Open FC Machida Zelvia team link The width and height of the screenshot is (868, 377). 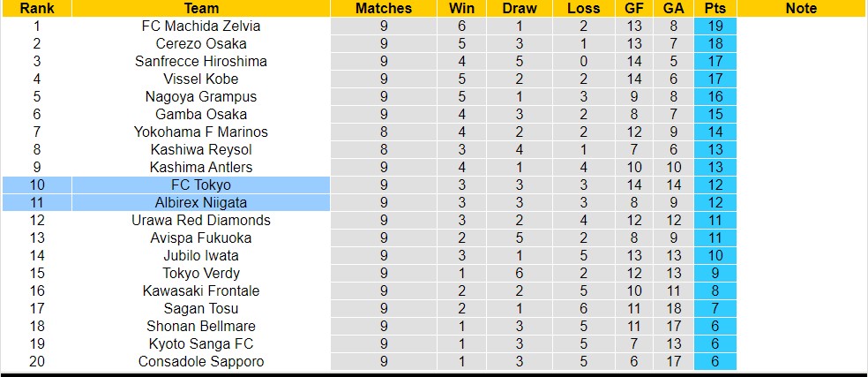pyautogui.click(x=201, y=26)
